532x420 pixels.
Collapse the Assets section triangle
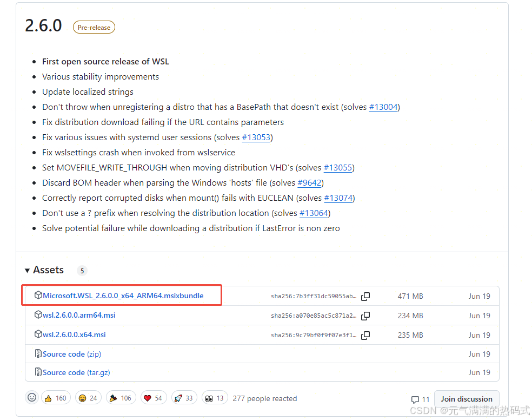(x=27, y=271)
